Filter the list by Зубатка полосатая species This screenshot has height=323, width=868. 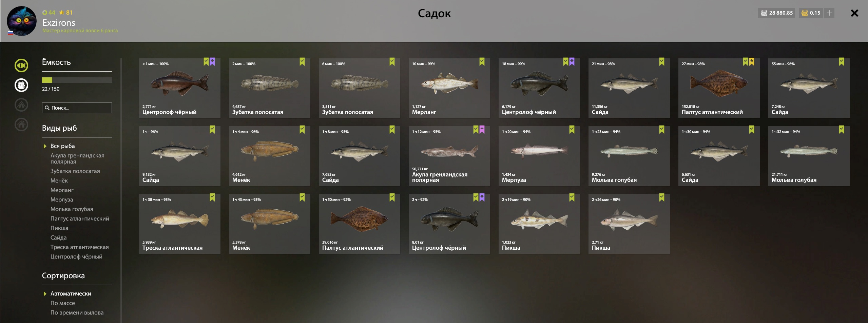pos(75,171)
